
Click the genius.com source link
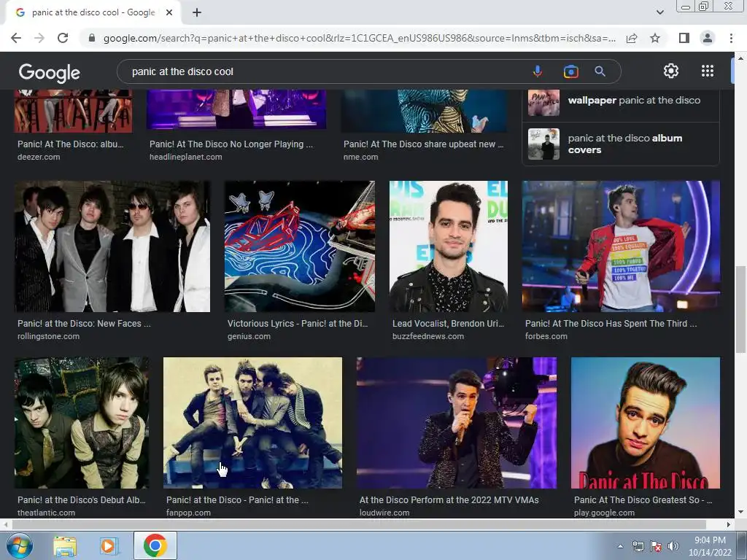249,336
